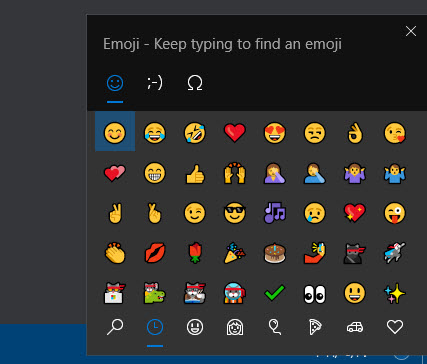
Task: Switch to smiley faces and animals category
Action: pyautogui.click(x=195, y=327)
